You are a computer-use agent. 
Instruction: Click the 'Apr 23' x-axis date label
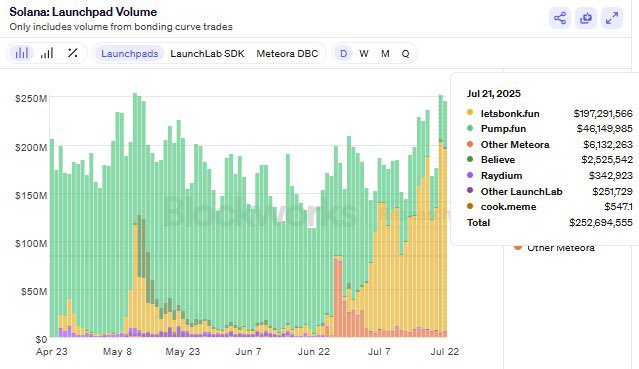click(x=52, y=351)
